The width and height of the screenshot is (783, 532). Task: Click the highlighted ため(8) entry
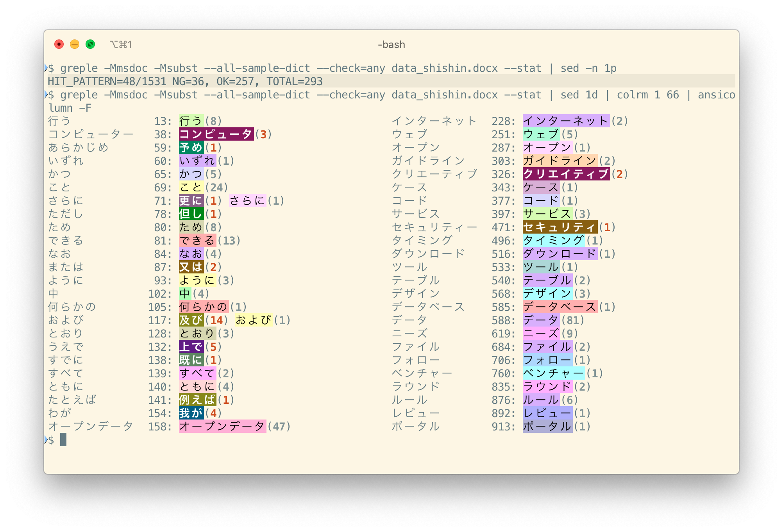click(191, 227)
